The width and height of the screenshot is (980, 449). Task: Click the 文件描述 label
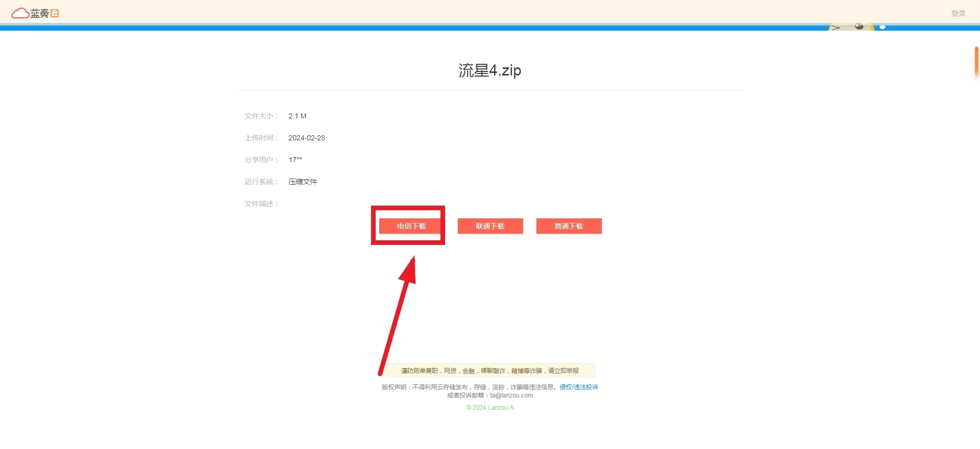261,204
